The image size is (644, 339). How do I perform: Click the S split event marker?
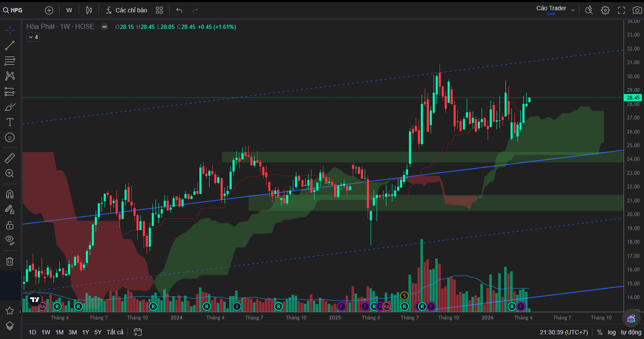pos(404,296)
